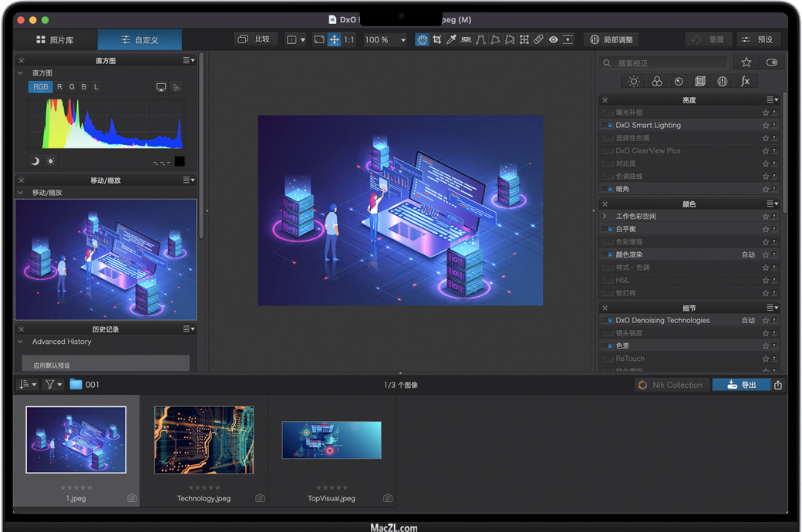Open the 100 % zoom level dropdown
Image resolution: width=802 pixels, height=532 pixels.
pos(403,40)
